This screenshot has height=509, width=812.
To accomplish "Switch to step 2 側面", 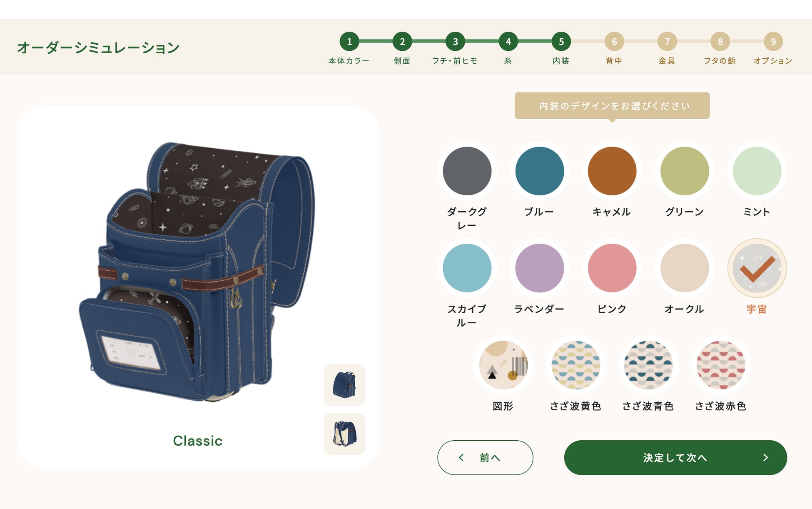I will (402, 42).
